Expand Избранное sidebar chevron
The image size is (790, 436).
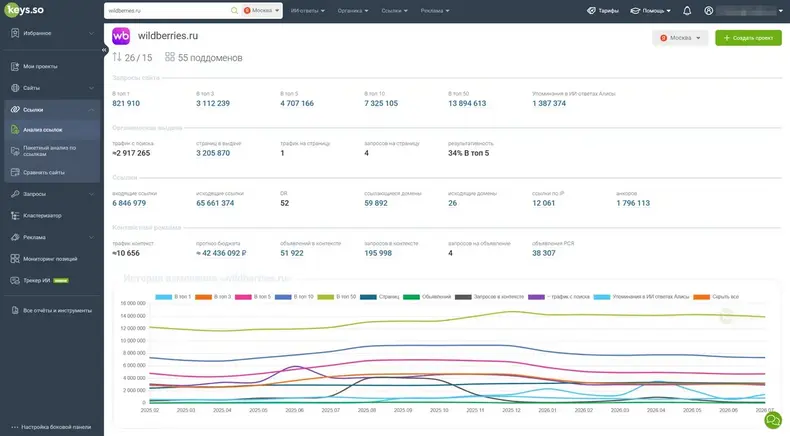tap(91, 33)
